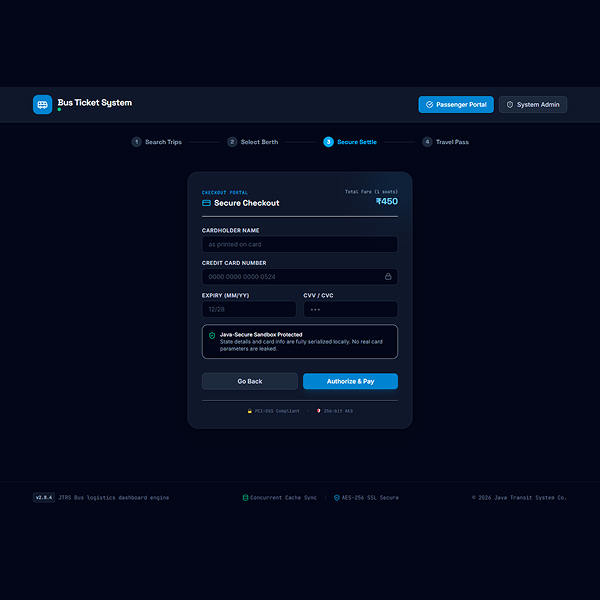Go to step 4 Travel Pass
Screen dimensions: 600x600
pyautogui.click(x=445, y=142)
